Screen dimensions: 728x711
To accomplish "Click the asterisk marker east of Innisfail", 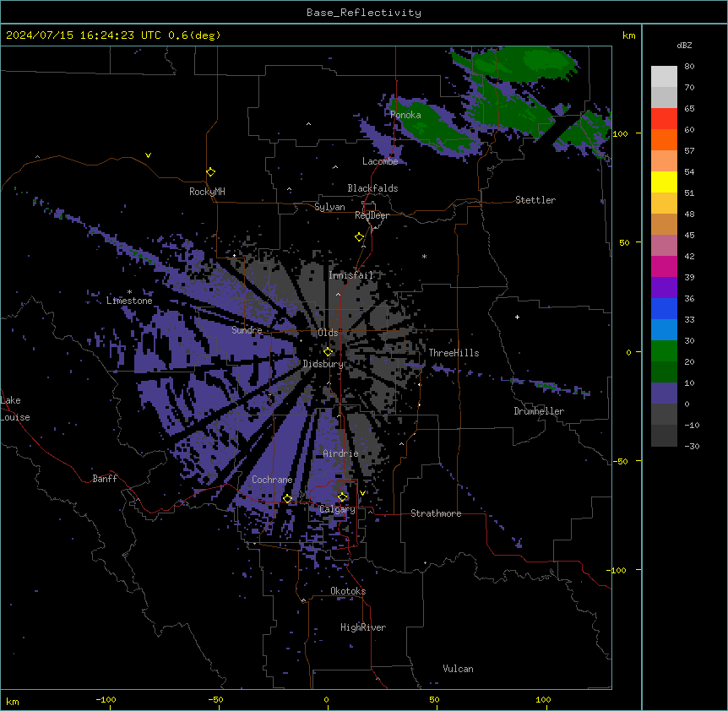I will (424, 256).
